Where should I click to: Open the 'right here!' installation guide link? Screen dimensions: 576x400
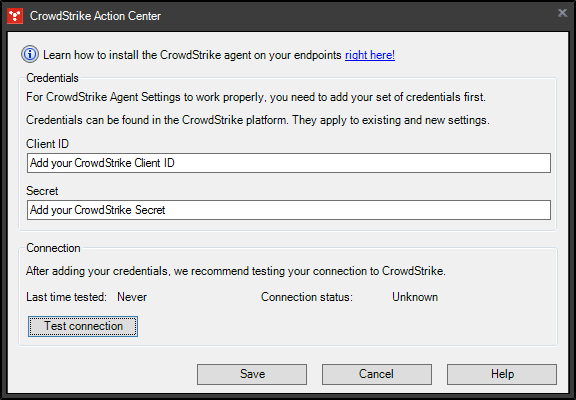pyautogui.click(x=370, y=55)
